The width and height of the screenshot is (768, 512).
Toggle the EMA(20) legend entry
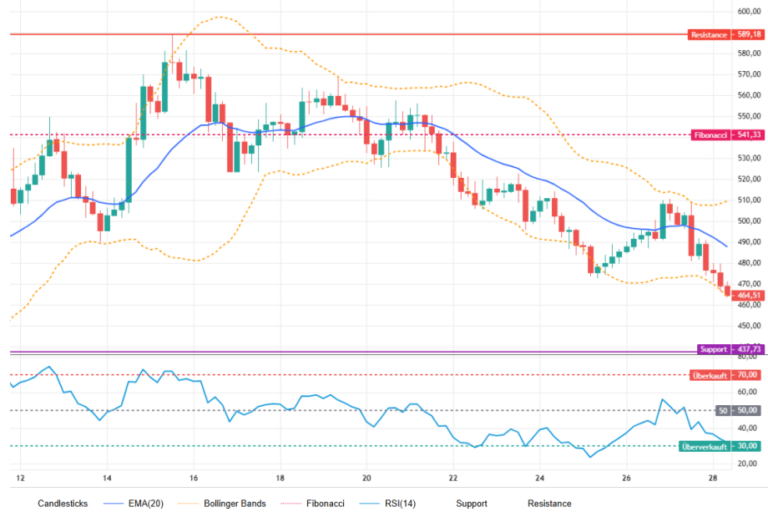click(x=134, y=503)
